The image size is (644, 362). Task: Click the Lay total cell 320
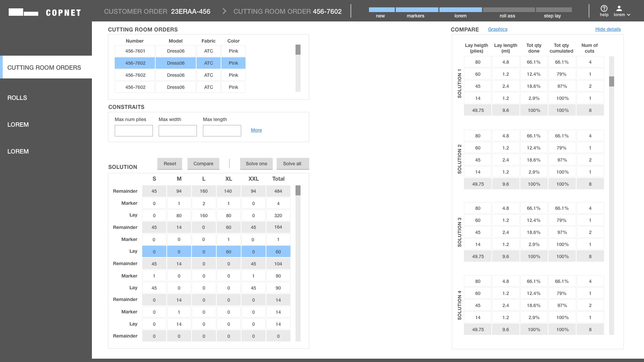(278, 216)
